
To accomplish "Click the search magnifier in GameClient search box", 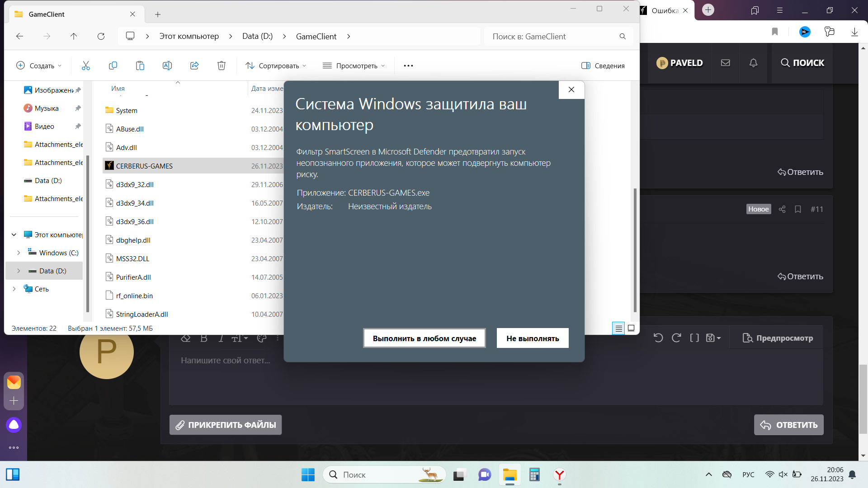I will [x=623, y=36].
